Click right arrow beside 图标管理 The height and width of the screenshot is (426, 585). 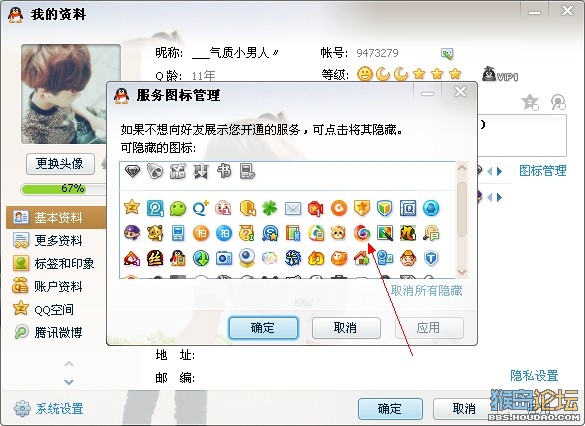click(500, 171)
